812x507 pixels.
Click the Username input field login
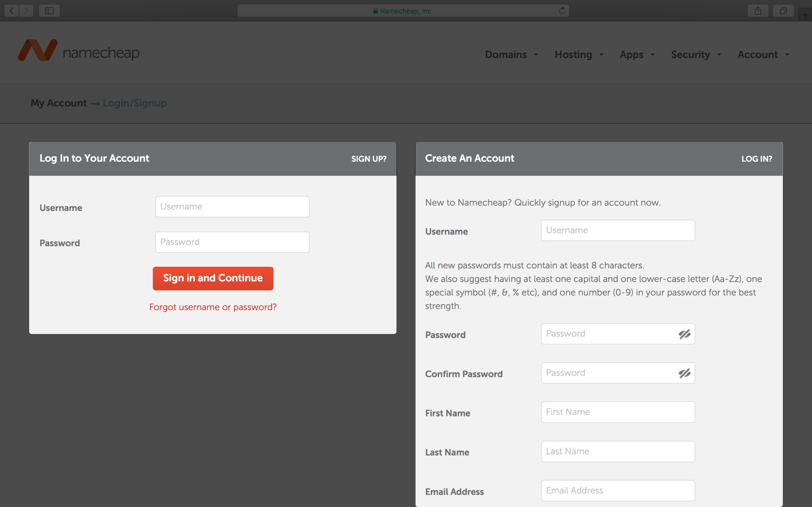click(x=232, y=206)
